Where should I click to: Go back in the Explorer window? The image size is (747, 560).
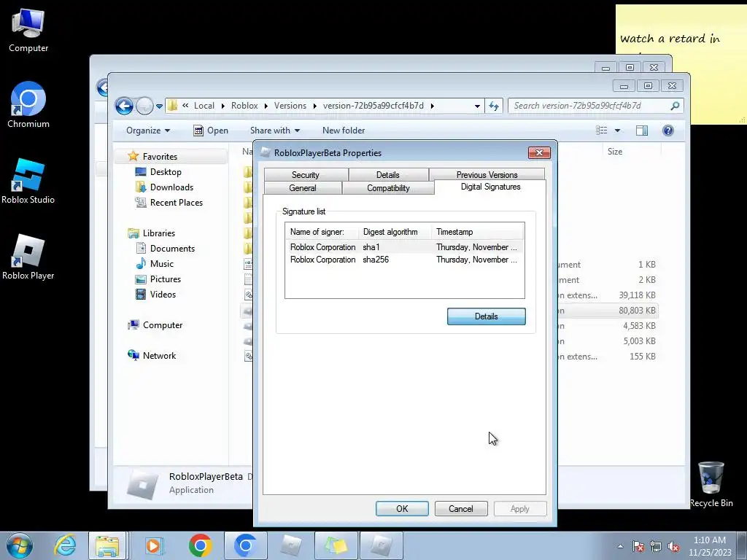124,106
